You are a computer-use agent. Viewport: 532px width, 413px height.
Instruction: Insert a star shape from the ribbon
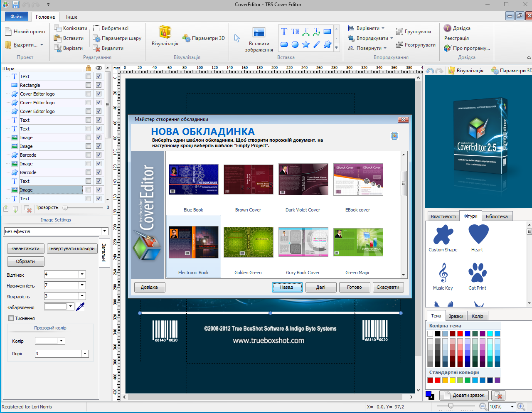(306, 44)
